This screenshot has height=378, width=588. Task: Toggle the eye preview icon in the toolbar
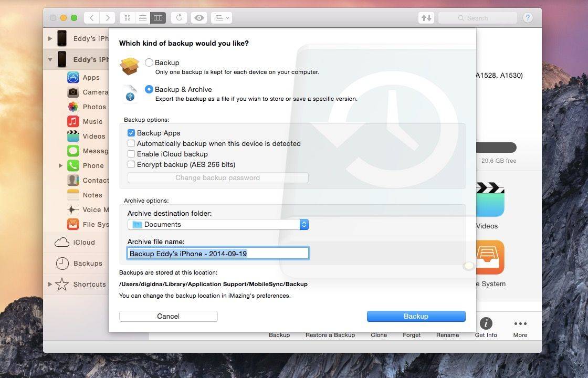tap(199, 18)
